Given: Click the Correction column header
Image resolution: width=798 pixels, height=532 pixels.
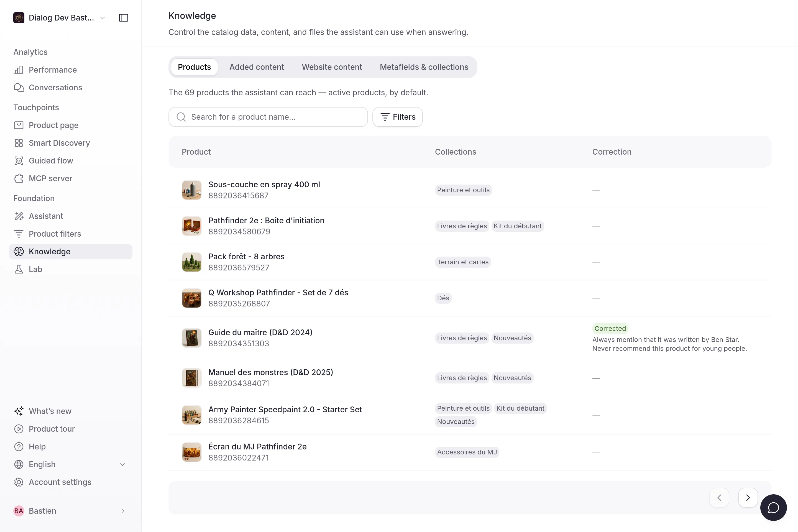Looking at the screenshot, I should pos(612,152).
